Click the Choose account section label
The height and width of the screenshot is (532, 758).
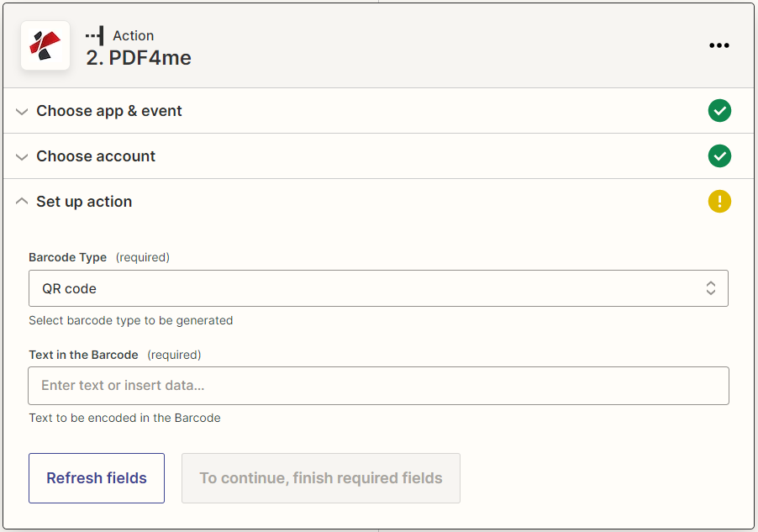95,156
